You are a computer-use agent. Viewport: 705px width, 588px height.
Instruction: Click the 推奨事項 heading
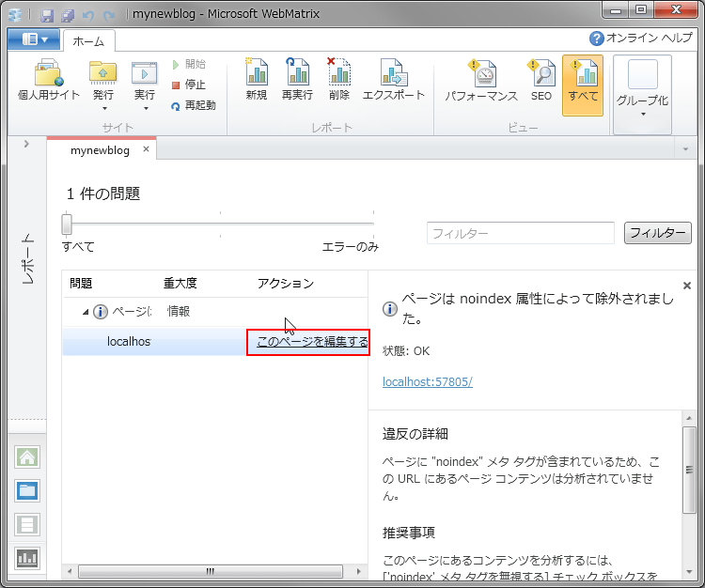(x=409, y=533)
